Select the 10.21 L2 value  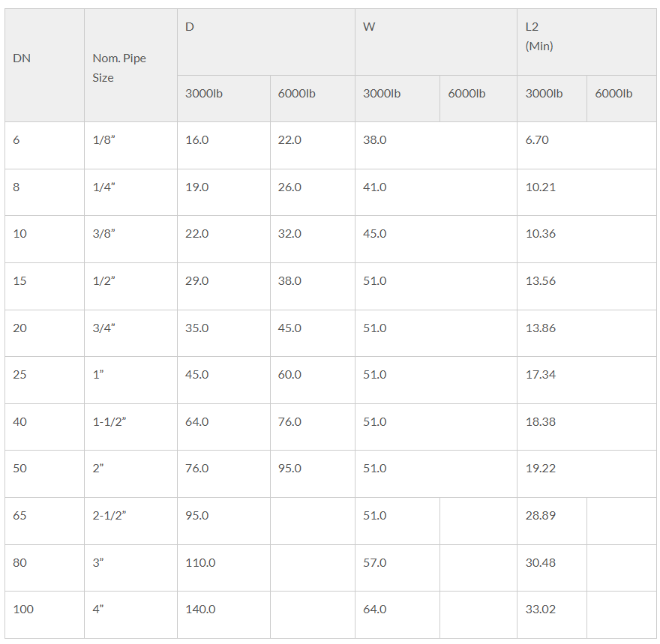pyautogui.click(x=541, y=187)
